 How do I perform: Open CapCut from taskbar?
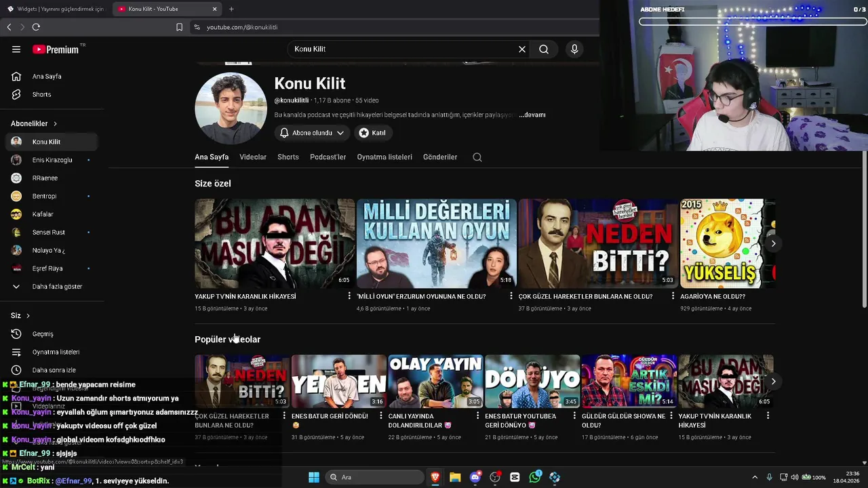(515, 477)
